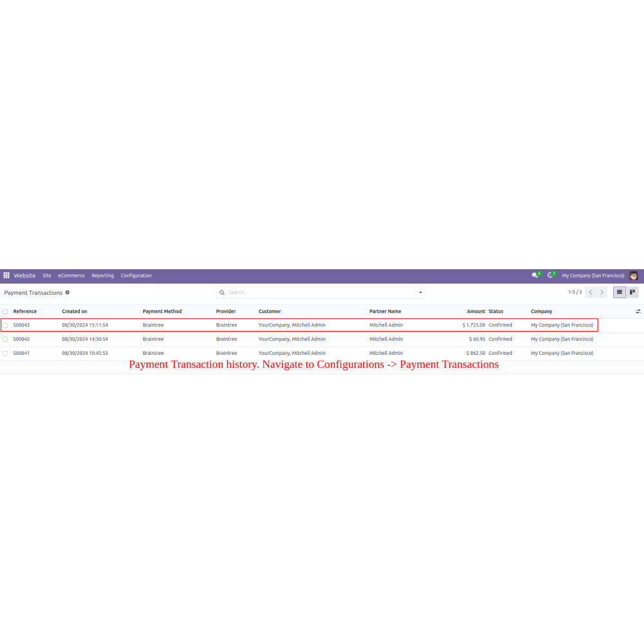Switch to kanban view
Screen dimensions: 644x644
point(632,292)
